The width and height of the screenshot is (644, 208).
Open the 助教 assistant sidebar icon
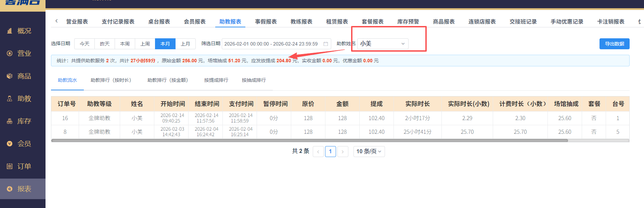click(x=10, y=99)
